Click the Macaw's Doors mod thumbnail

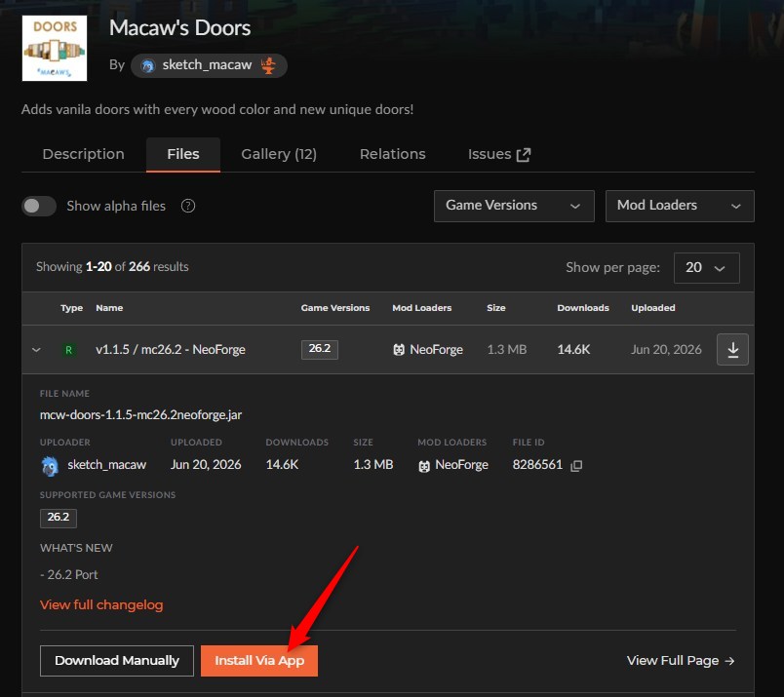(55, 48)
